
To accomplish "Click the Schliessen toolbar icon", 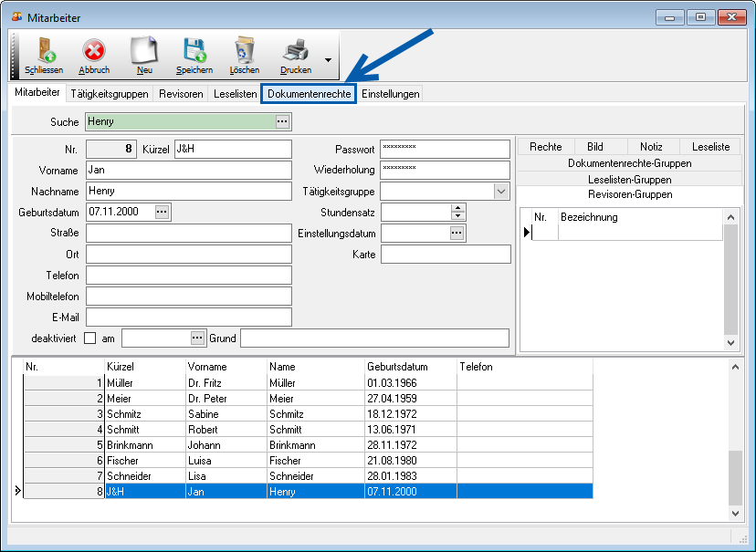I will (43, 55).
